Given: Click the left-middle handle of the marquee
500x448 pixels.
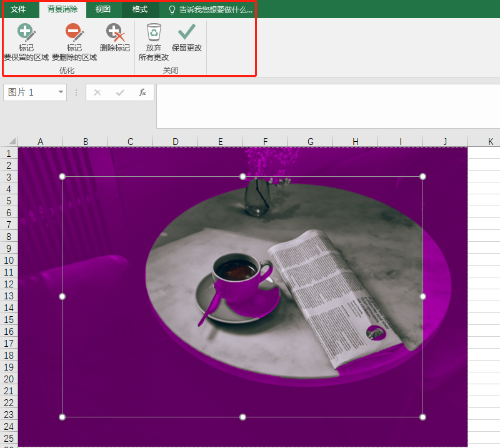Looking at the screenshot, I should [62, 297].
